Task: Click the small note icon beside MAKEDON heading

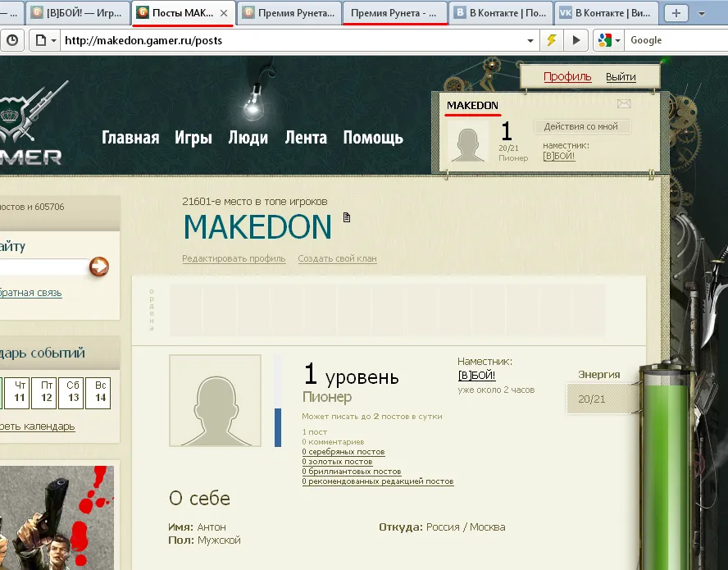Action: (x=346, y=217)
